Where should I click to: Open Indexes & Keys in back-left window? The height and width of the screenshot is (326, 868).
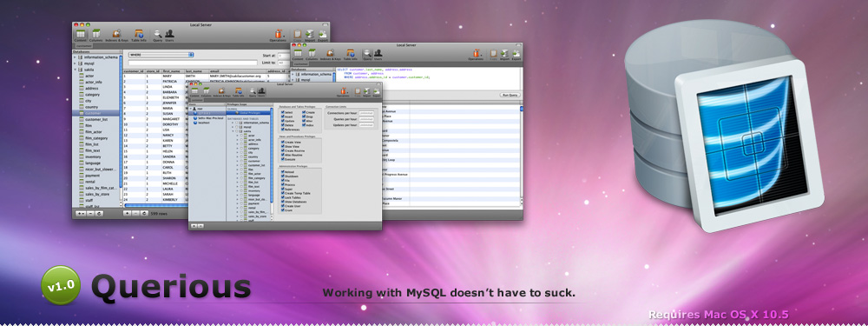pos(116,36)
